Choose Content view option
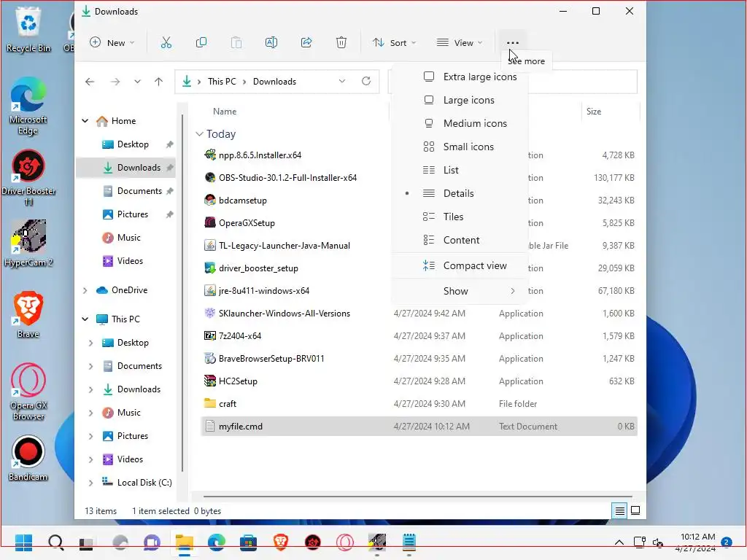The height and width of the screenshot is (560, 747). tap(460, 240)
